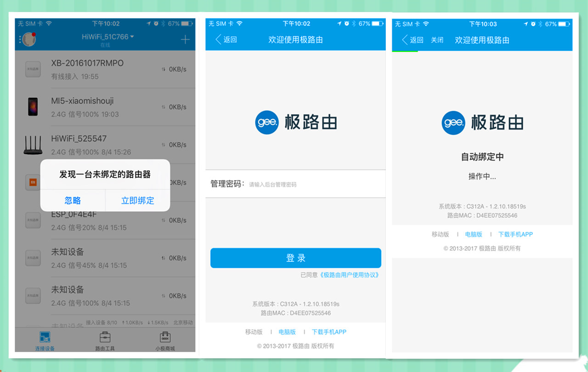The height and width of the screenshot is (372, 588).
Task: Switch to the 路由工具 tab
Action: [105, 341]
